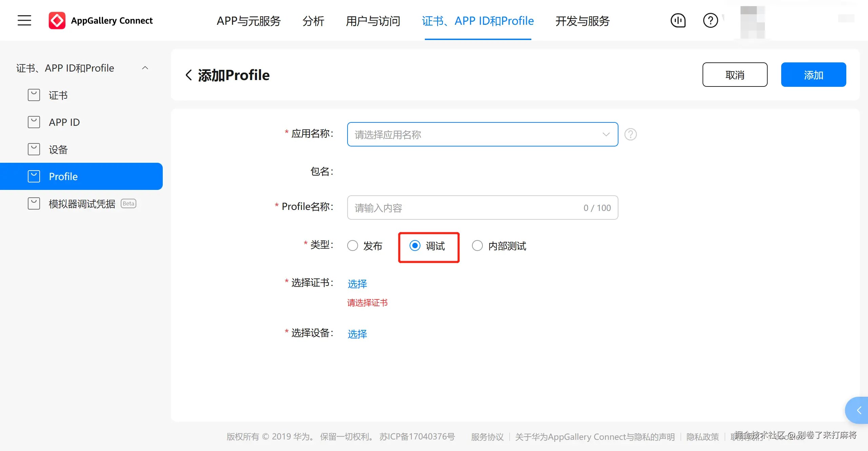Select the 调试 type radio button
Viewport: 868px width, 451px height.
coord(415,246)
